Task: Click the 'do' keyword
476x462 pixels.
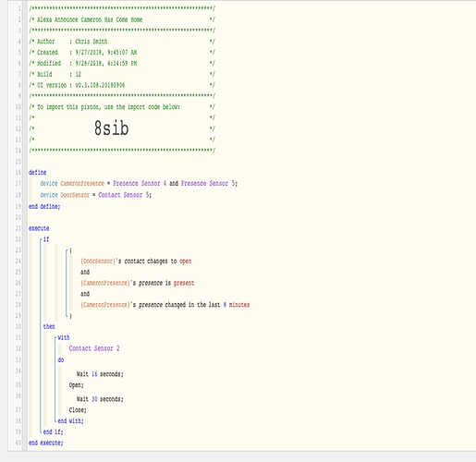Action: click(61, 360)
